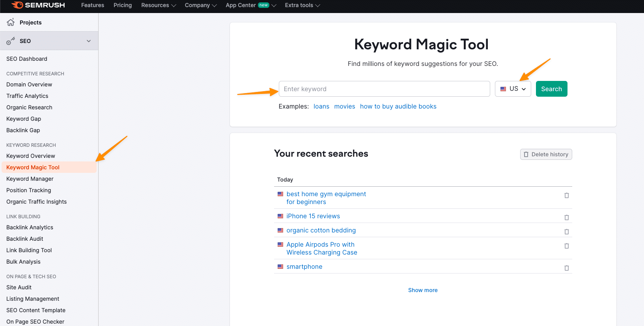The height and width of the screenshot is (326, 644).
Task: Expand the Company menu
Action: [x=201, y=5]
